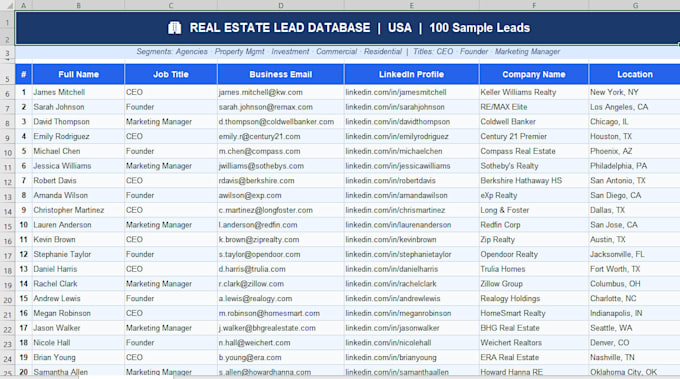Click the 'LinkedIn Profile' header cell
Image resolution: width=680 pixels, height=379 pixels.
412,74
